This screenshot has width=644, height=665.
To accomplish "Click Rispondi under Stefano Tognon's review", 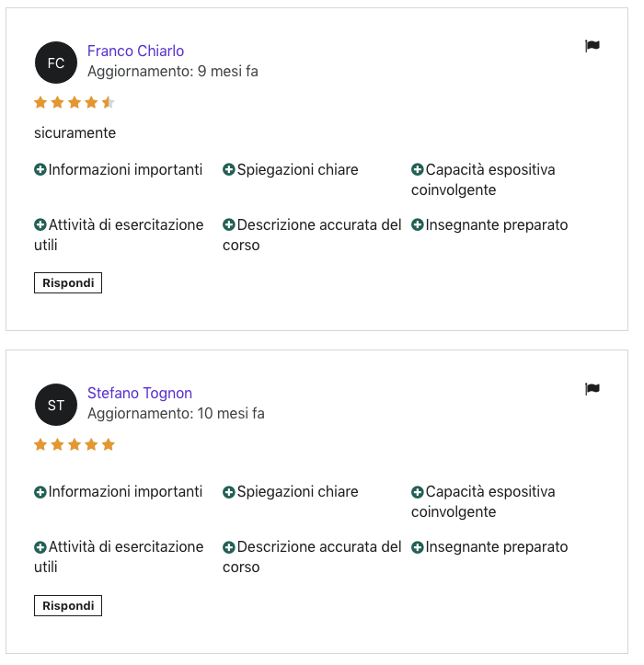I will pyautogui.click(x=68, y=605).
